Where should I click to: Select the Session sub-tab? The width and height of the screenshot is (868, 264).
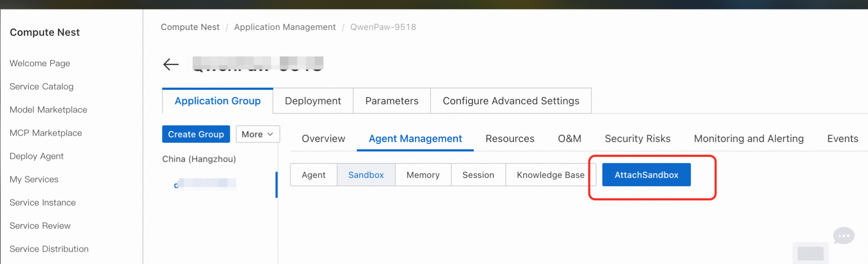478,175
